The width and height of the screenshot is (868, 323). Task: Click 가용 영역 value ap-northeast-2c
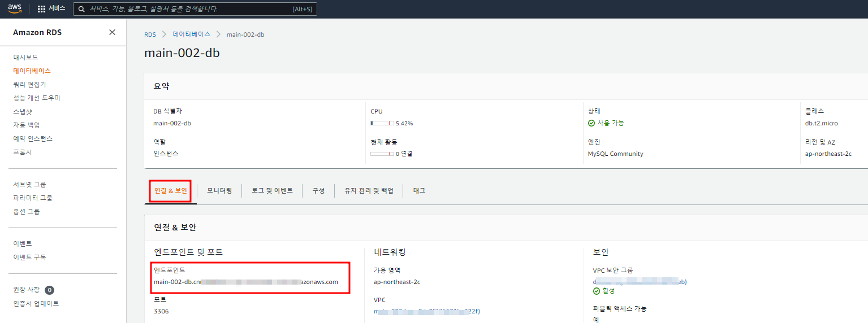pyautogui.click(x=397, y=282)
